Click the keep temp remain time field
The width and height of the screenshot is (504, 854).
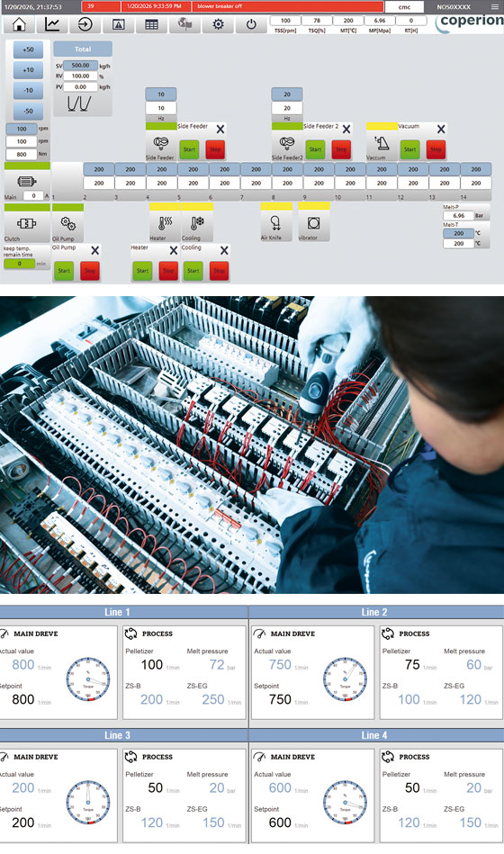pos(20,264)
